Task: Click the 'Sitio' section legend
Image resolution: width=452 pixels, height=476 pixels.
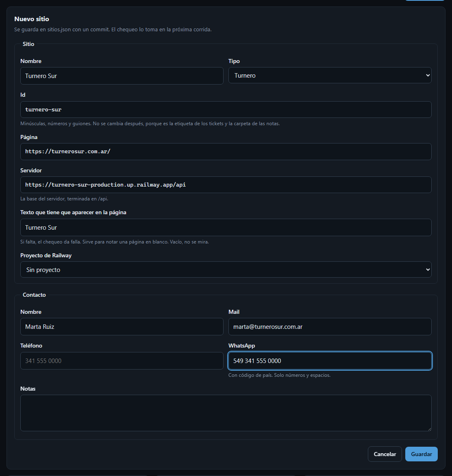Action: [28, 44]
